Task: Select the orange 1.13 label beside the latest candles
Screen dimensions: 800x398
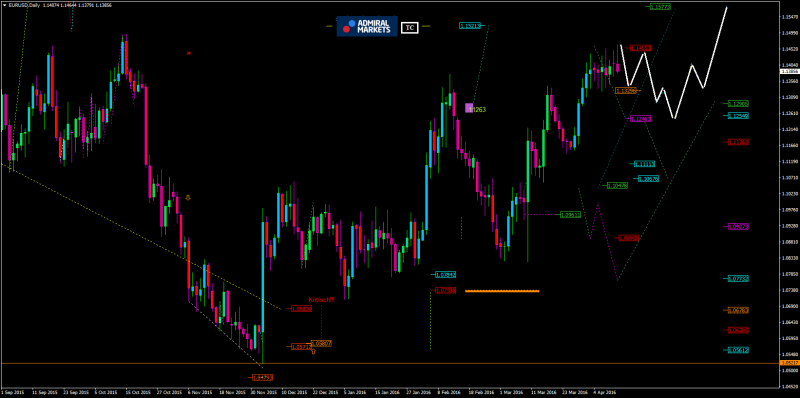Action: [x=626, y=90]
